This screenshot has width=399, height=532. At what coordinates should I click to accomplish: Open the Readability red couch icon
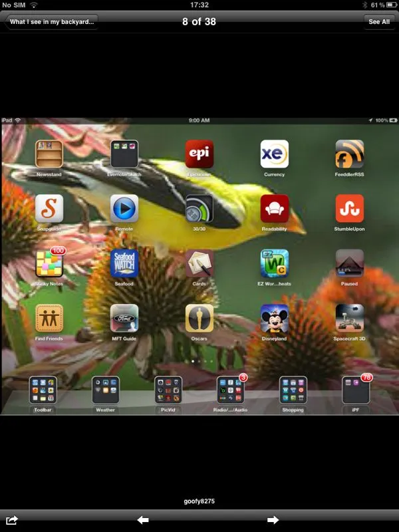tap(274, 209)
